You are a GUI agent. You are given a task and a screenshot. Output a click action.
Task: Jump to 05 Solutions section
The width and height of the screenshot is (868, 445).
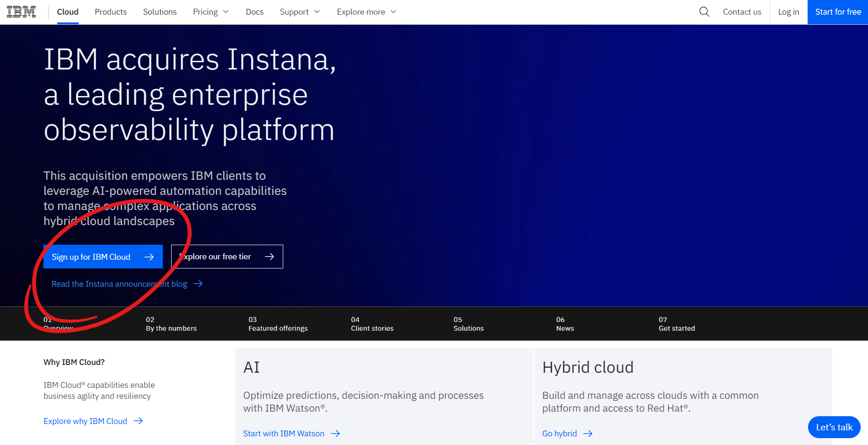coord(469,324)
